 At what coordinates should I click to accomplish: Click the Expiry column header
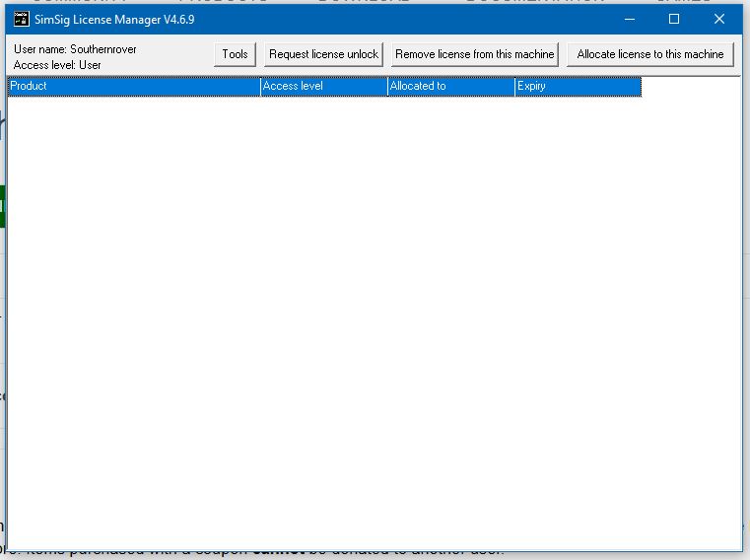pos(578,86)
